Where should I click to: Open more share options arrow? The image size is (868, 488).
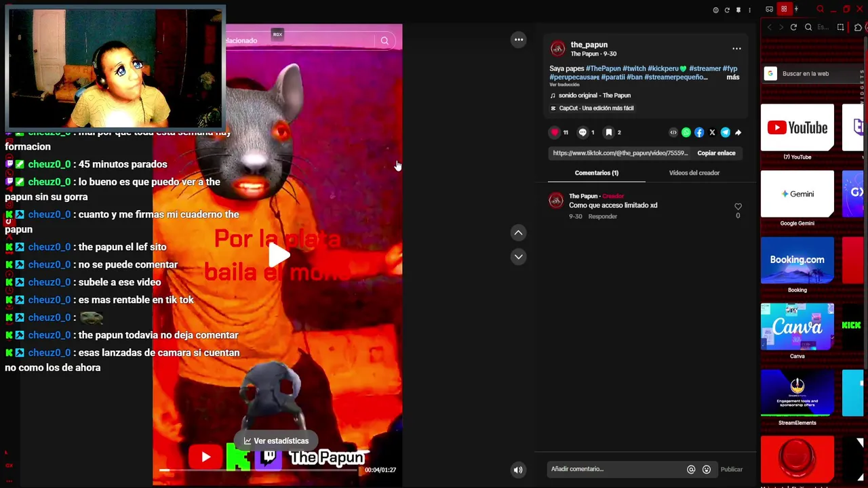738,133
